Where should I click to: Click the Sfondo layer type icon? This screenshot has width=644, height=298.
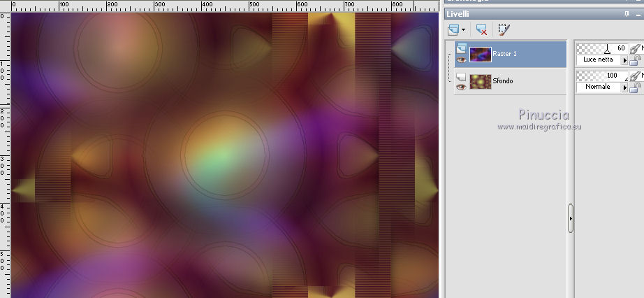(x=461, y=76)
